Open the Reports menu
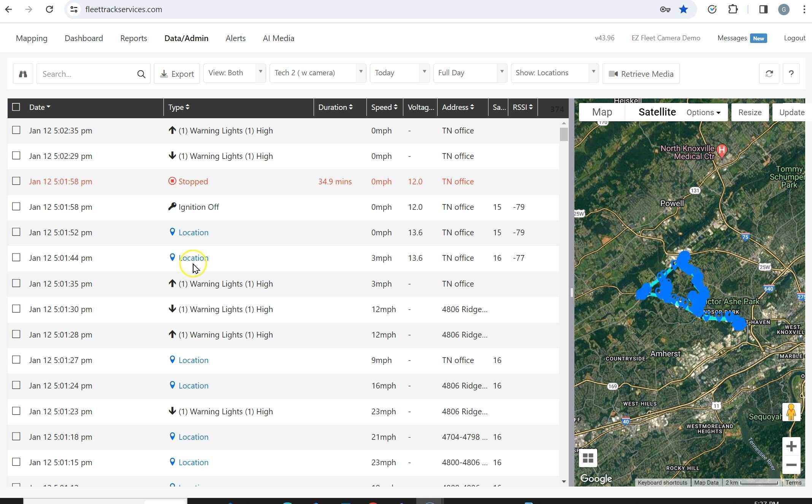This screenshot has width=812, height=504. tap(133, 38)
